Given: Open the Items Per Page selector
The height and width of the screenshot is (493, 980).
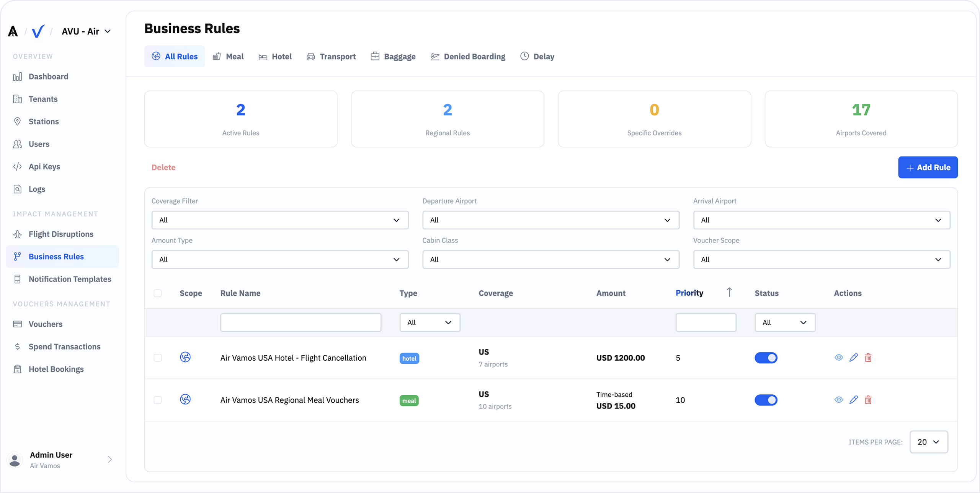Looking at the screenshot, I should pos(929,442).
